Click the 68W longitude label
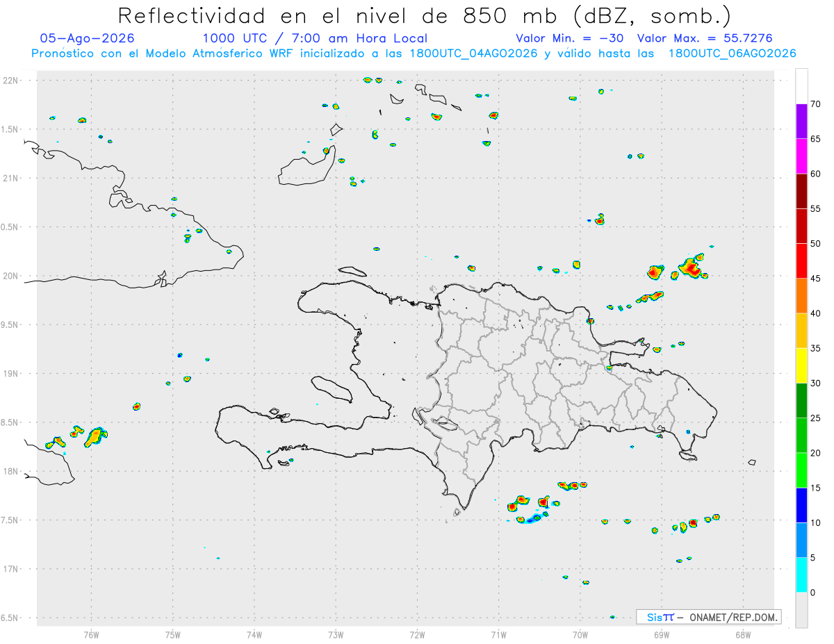 (743, 634)
